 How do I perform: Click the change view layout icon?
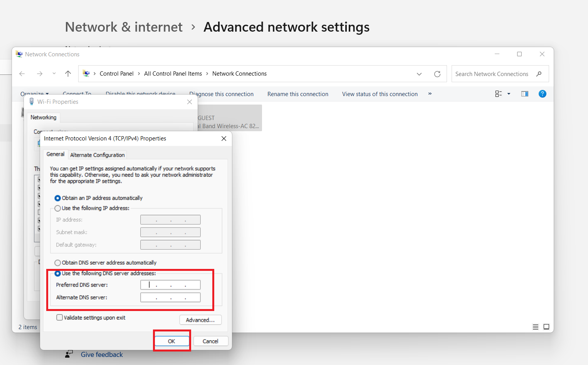[499, 94]
